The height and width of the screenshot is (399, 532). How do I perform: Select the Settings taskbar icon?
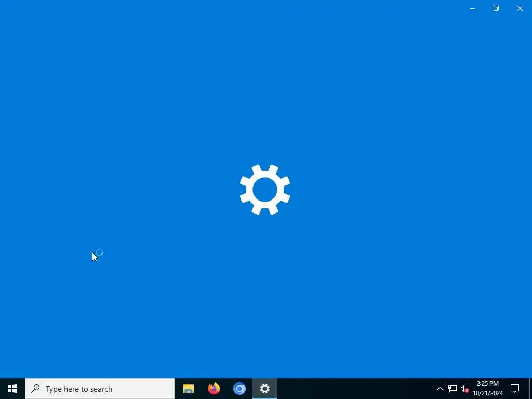click(264, 389)
